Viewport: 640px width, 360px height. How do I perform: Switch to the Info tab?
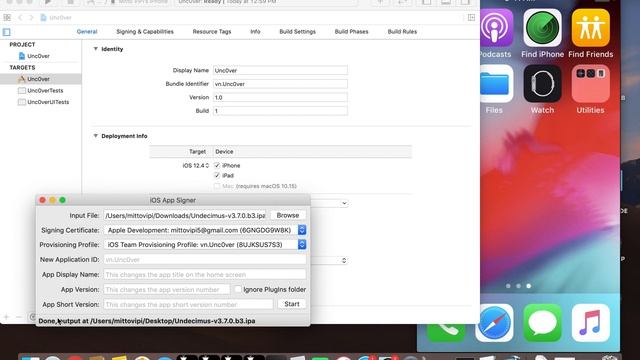(x=255, y=31)
